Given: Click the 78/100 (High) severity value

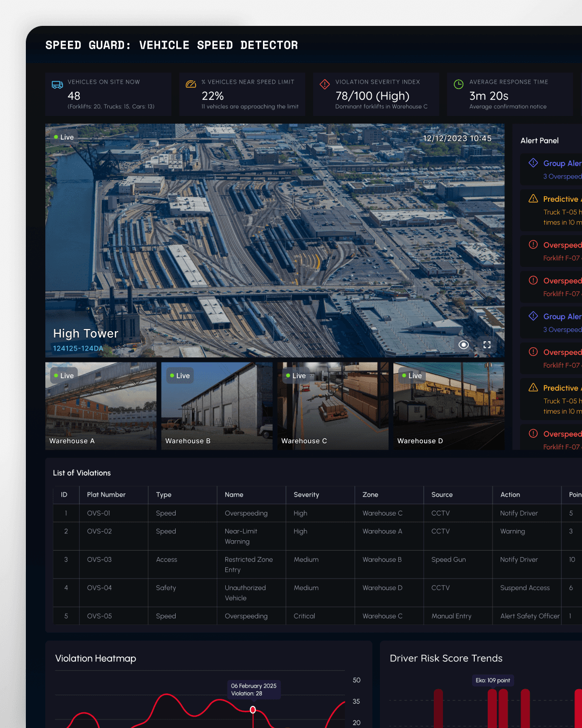Looking at the screenshot, I should [x=372, y=96].
